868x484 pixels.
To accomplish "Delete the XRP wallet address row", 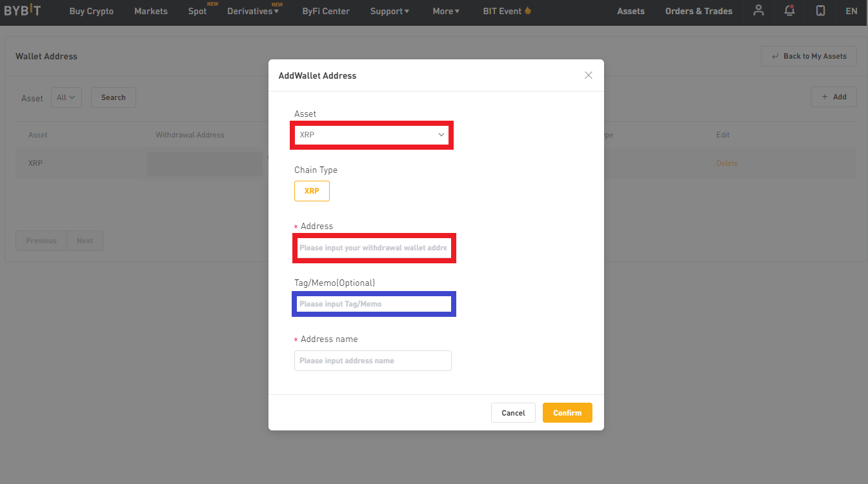I will [x=727, y=163].
